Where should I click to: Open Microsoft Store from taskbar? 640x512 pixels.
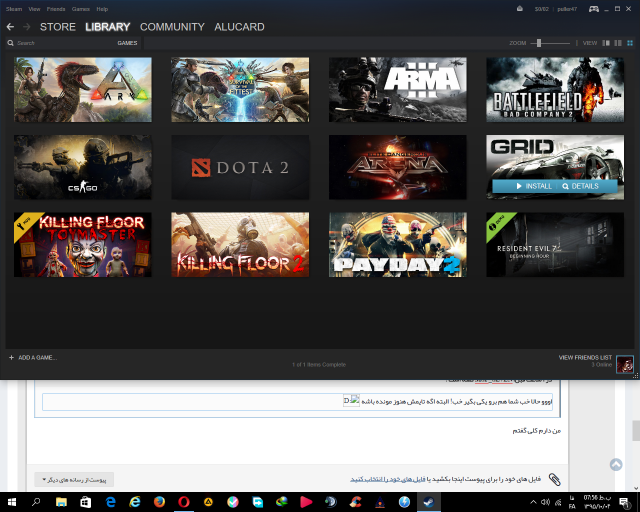[85, 502]
